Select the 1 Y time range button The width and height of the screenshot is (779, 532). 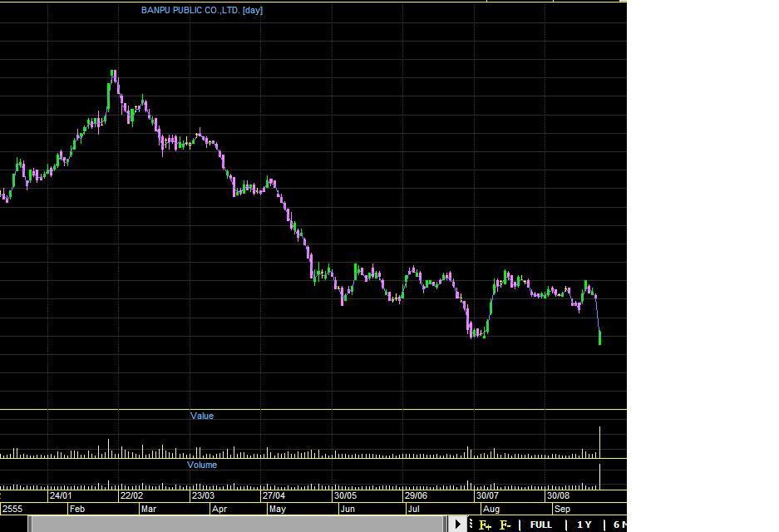pos(584,525)
